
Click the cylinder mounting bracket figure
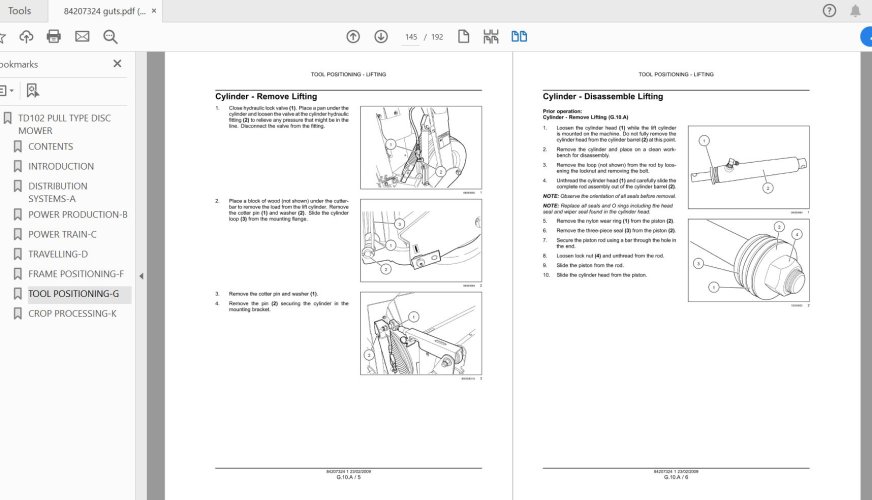421,333
